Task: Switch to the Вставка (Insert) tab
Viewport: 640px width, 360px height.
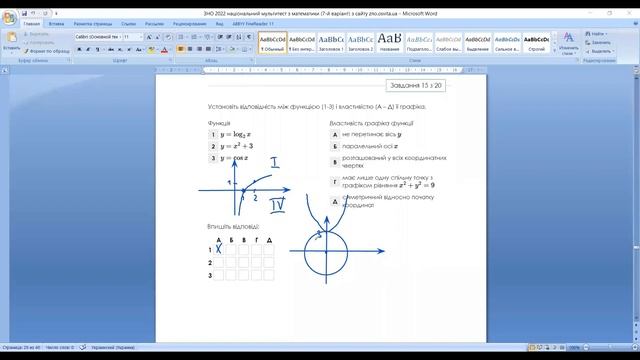Action: pyautogui.click(x=56, y=24)
